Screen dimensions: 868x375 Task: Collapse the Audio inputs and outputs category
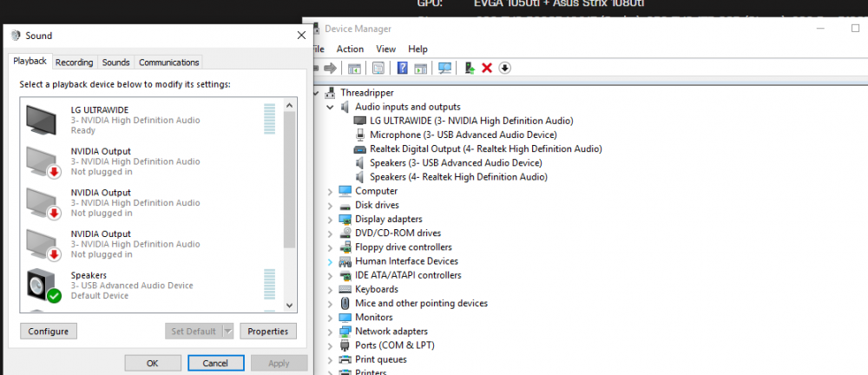330,107
